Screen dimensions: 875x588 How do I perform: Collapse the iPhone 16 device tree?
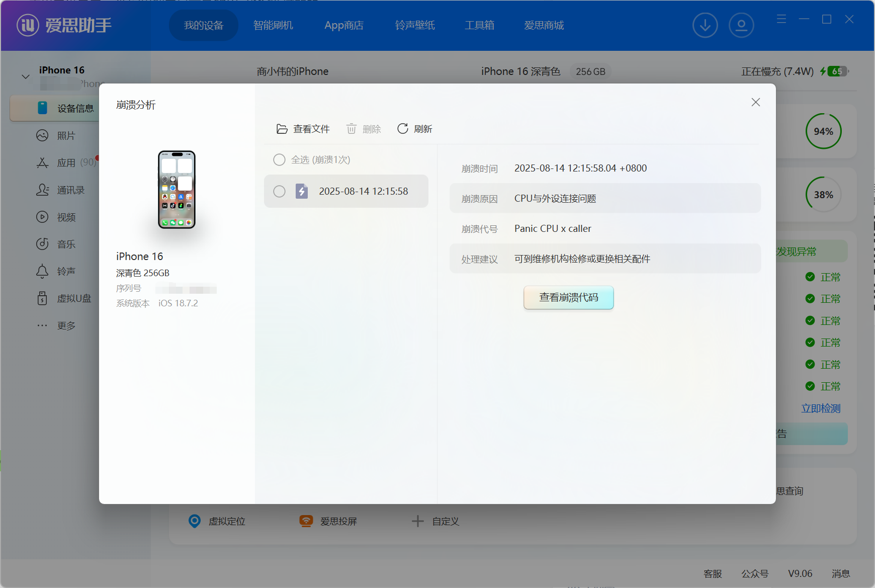26,76
